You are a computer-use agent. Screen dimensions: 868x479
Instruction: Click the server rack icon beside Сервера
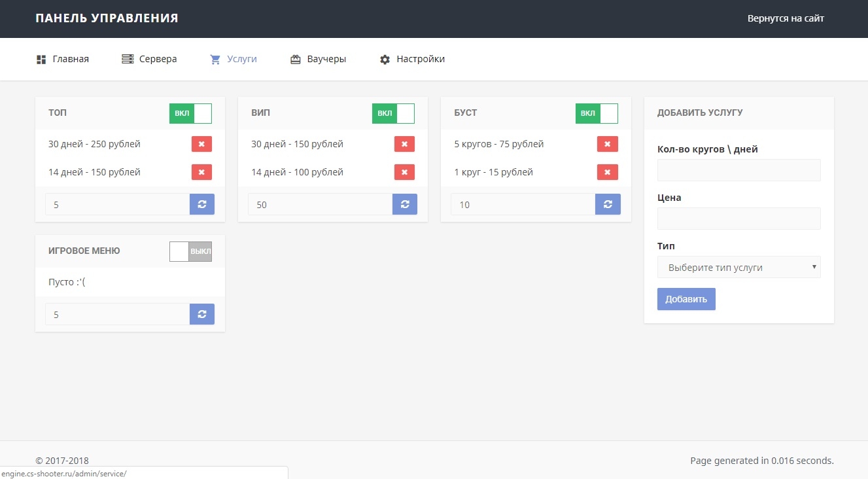tap(128, 59)
